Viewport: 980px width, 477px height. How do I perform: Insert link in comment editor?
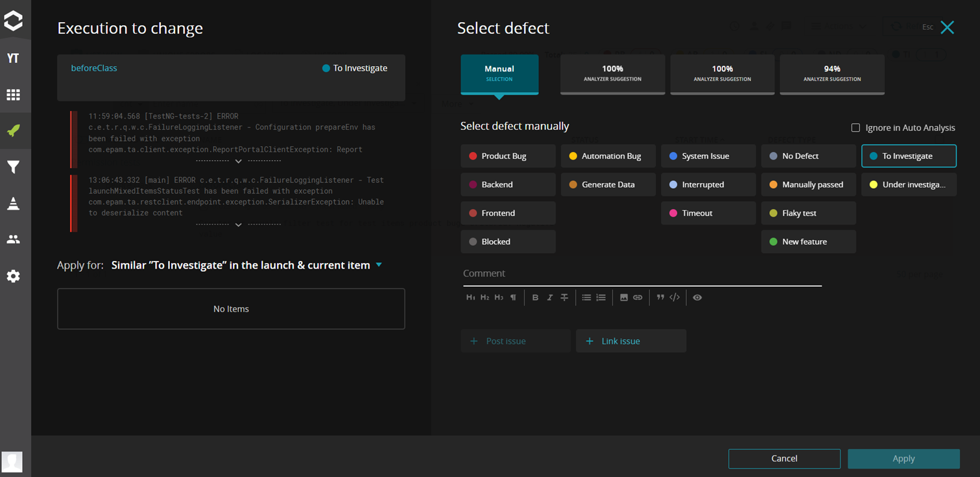pos(638,297)
